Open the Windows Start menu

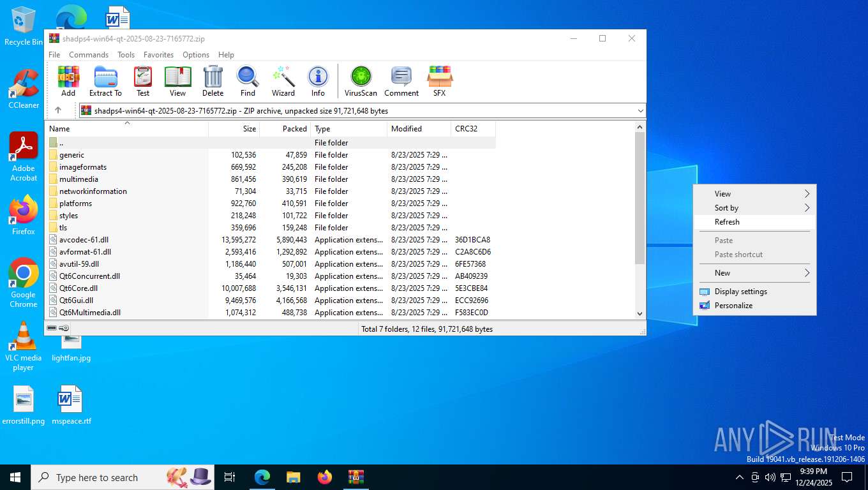[15, 477]
